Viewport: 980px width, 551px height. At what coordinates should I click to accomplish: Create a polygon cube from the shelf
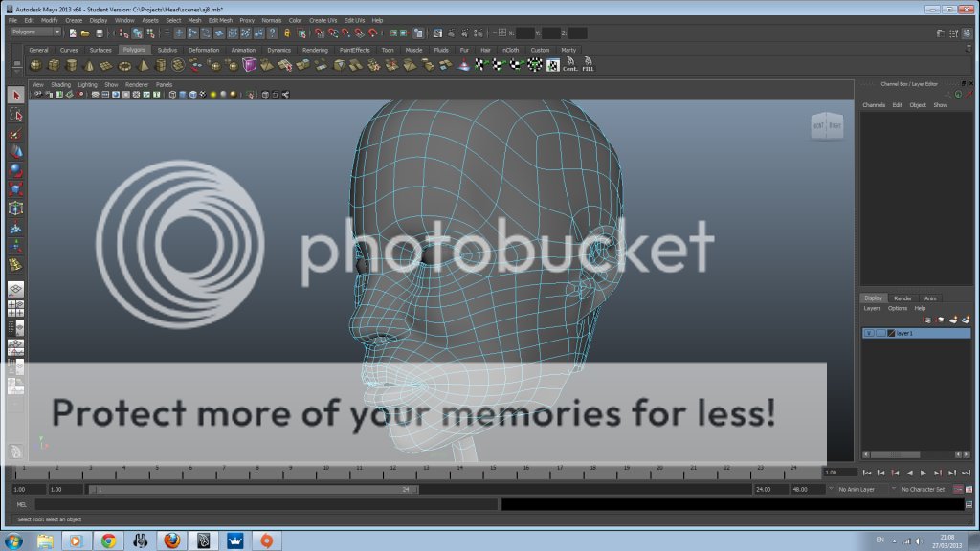point(55,65)
